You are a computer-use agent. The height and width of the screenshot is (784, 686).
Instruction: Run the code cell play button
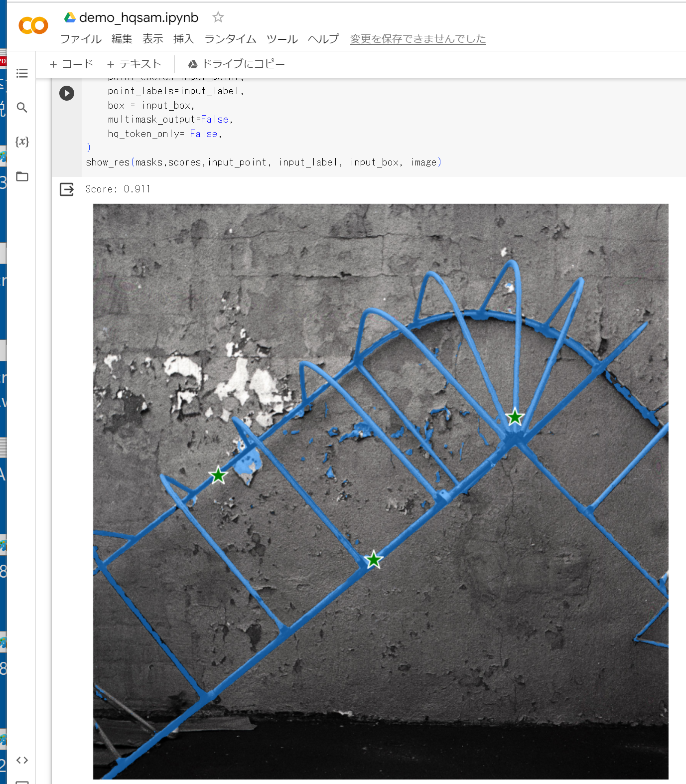(x=67, y=93)
